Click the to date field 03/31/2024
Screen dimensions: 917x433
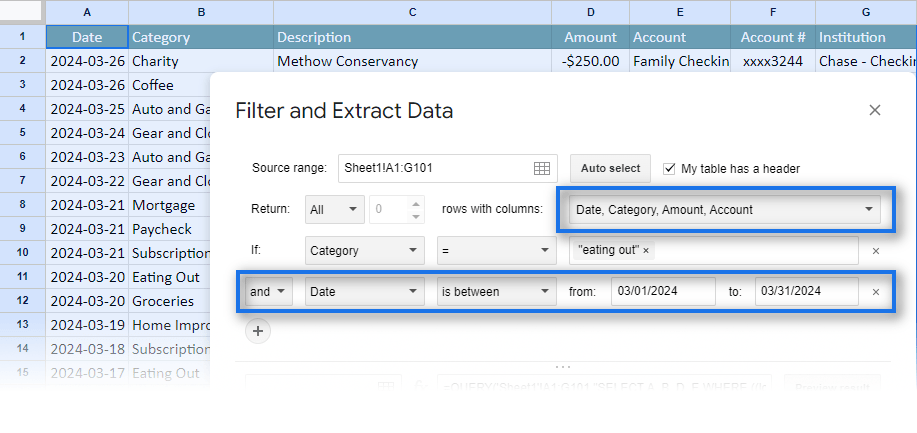806,291
